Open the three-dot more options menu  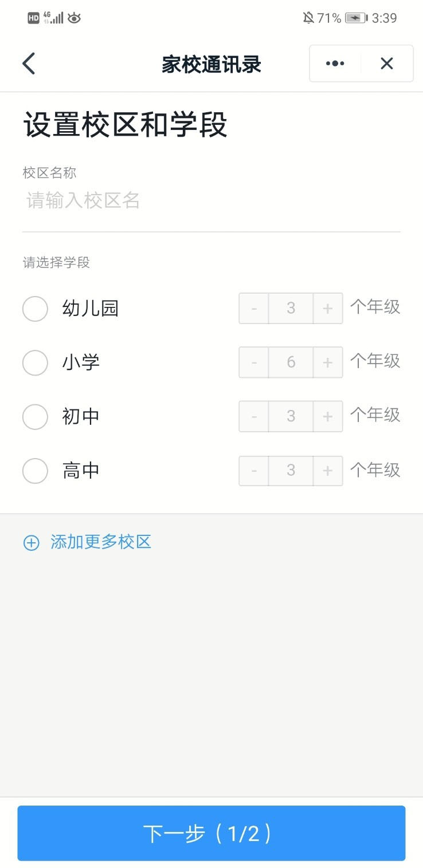point(335,64)
